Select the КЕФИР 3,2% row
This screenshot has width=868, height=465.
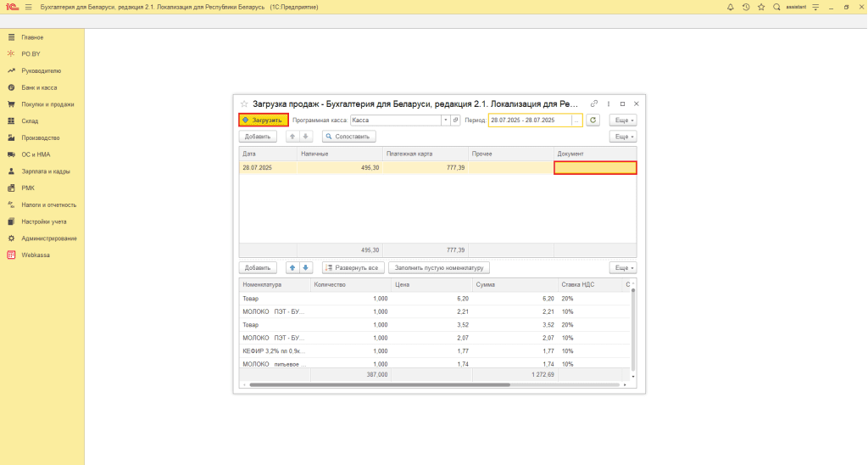[x=435, y=350]
